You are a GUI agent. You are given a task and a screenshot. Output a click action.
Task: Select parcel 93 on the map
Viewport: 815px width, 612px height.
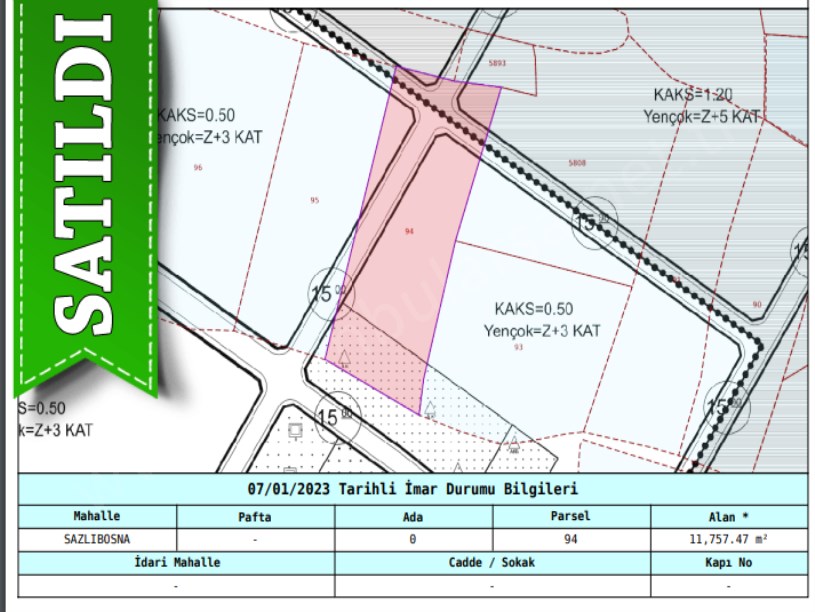517,346
